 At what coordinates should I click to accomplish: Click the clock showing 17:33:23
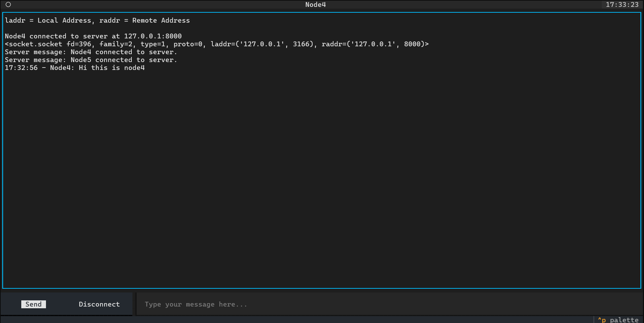point(622,4)
